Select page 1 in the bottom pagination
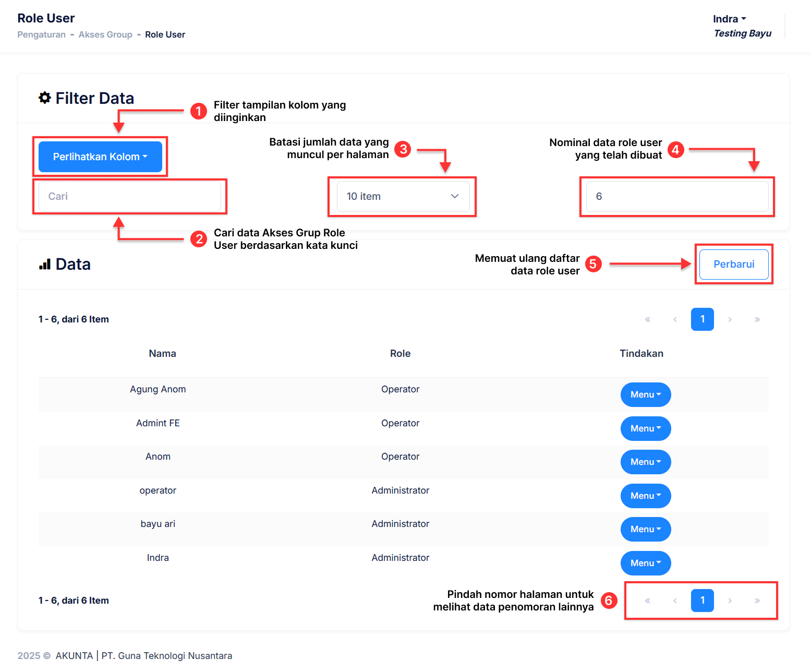811x672 pixels. (702, 601)
